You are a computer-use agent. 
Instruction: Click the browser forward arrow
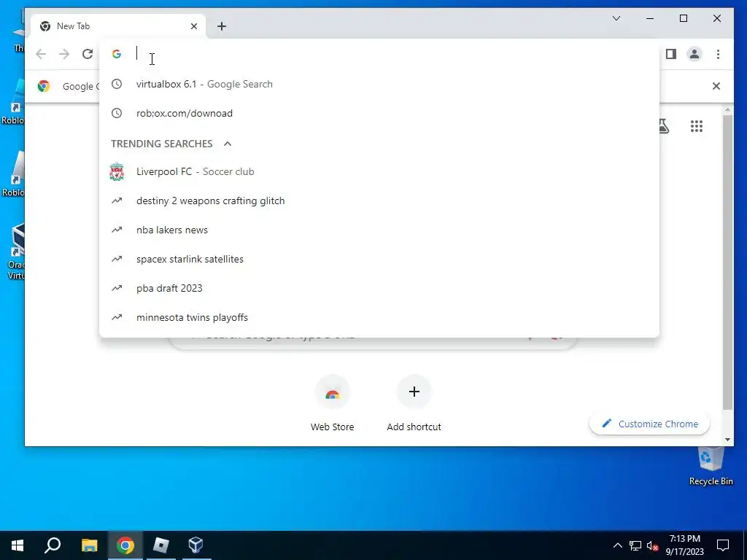pos(64,54)
